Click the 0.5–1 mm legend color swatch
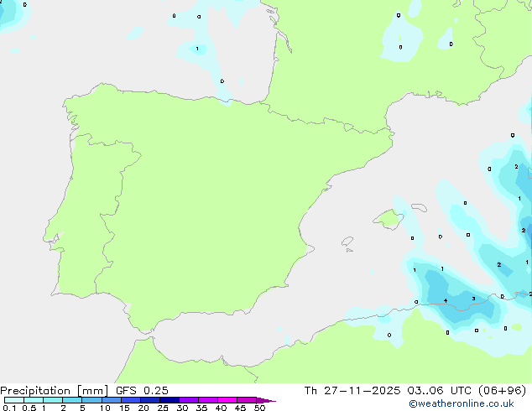Screen dimensions: 532x411 [34, 400]
